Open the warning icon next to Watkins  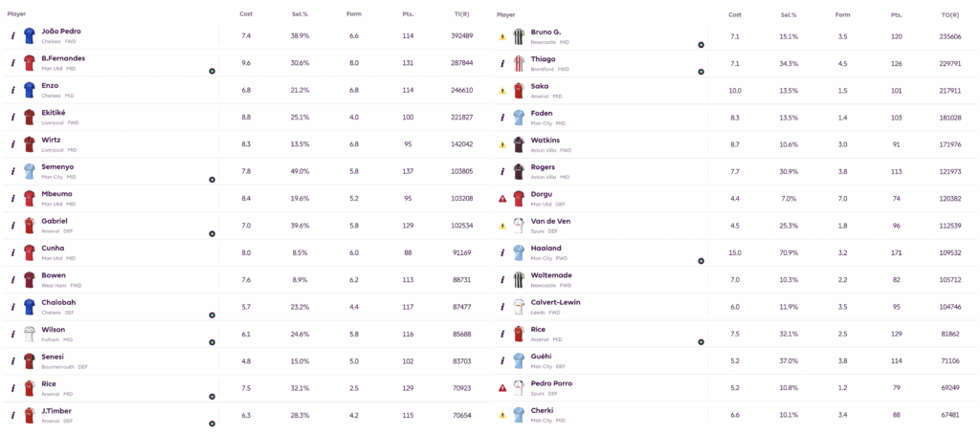pos(502,144)
